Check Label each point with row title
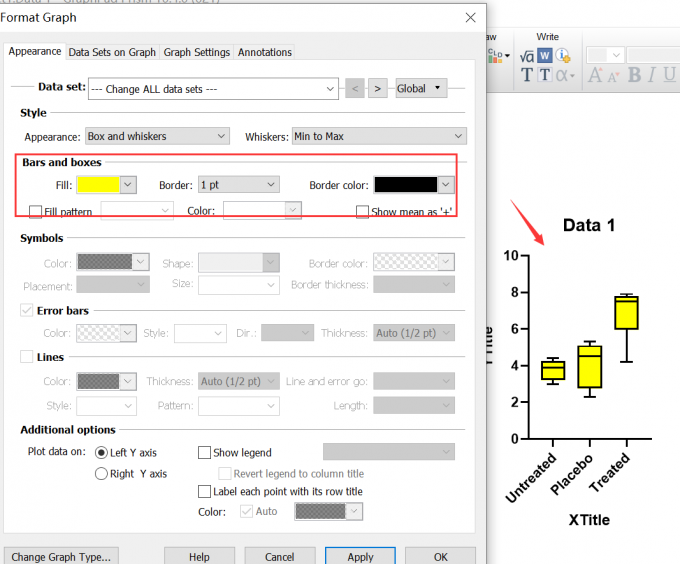680x564 pixels. 204,492
